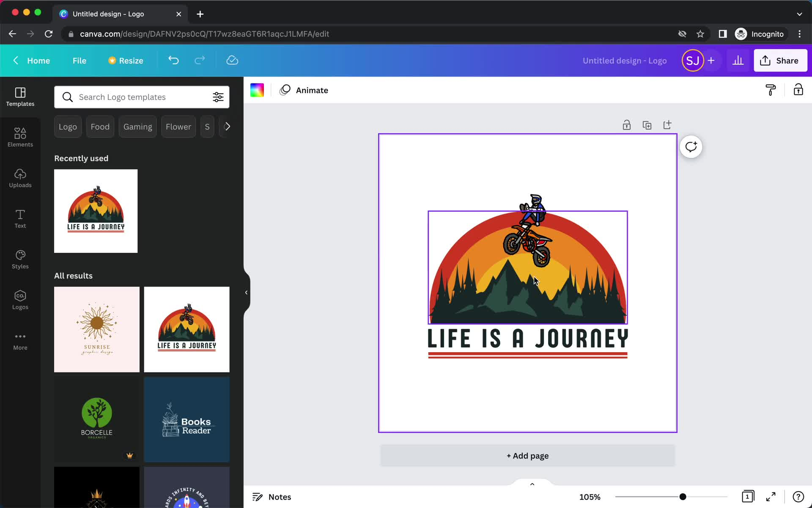This screenshot has width=812, height=508.
Task: Go back Home
Action: pos(31,61)
